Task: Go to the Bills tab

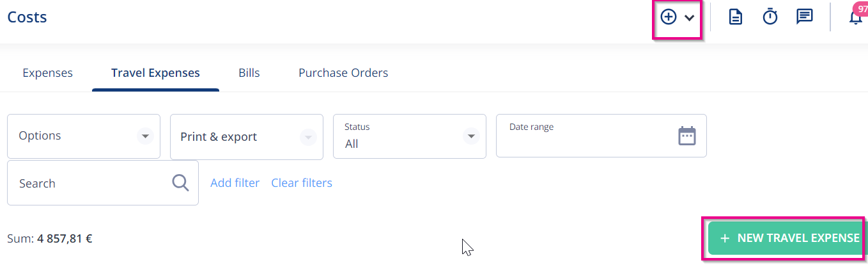Action: tap(249, 73)
